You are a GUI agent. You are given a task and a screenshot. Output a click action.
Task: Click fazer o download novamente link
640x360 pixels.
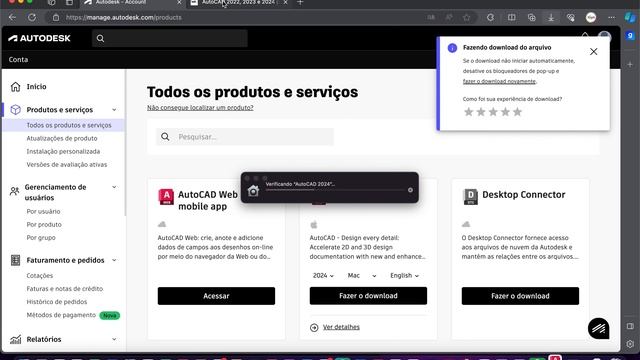[x=499, y=81]
